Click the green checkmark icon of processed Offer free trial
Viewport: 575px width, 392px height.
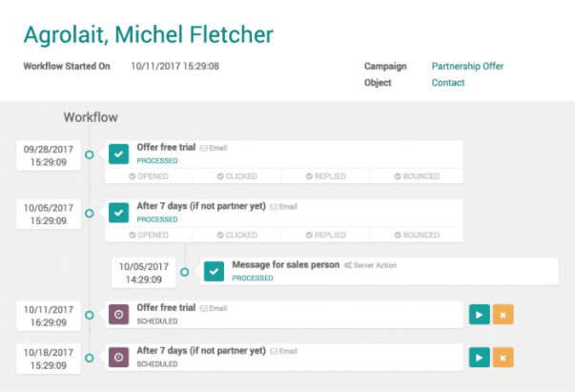point(119,154)
